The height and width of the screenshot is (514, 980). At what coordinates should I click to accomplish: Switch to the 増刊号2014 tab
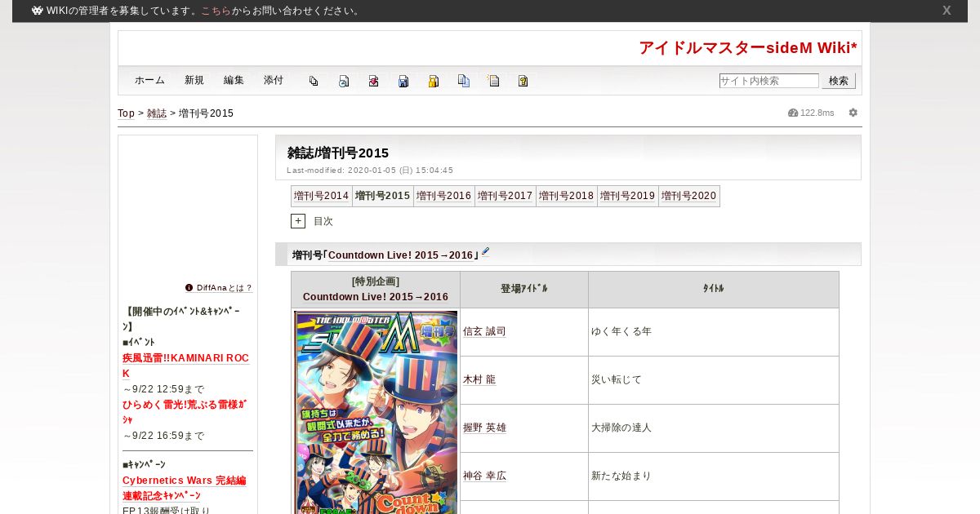click(x=322, y=196)
